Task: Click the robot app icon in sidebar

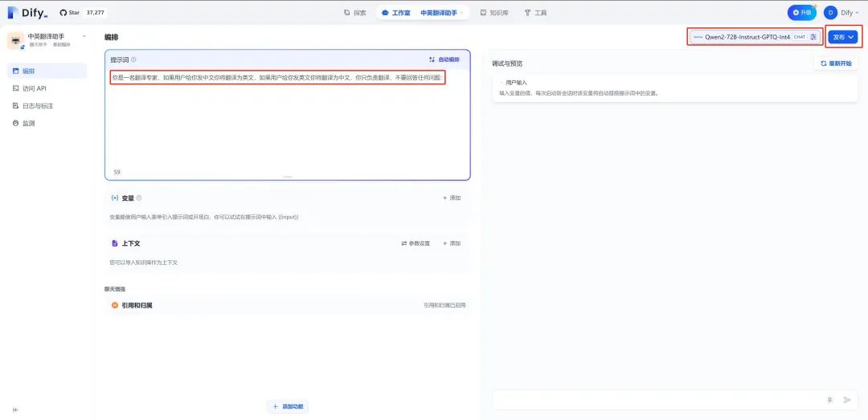Action: [x=15, y=40]
